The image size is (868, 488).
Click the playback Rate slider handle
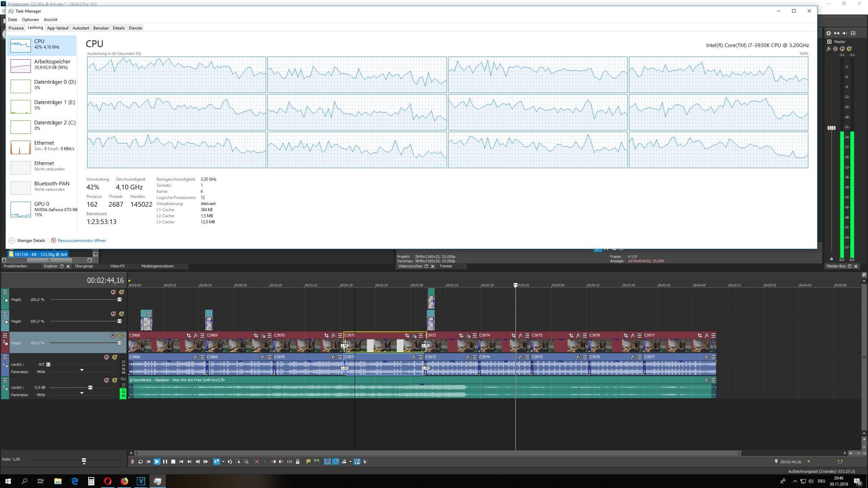tap(84, 460)
